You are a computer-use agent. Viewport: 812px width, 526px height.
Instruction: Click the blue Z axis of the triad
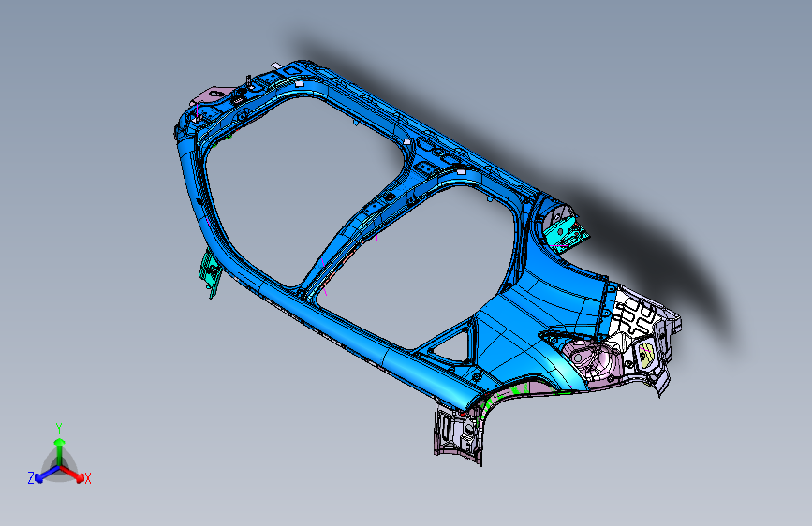point(47,474)
